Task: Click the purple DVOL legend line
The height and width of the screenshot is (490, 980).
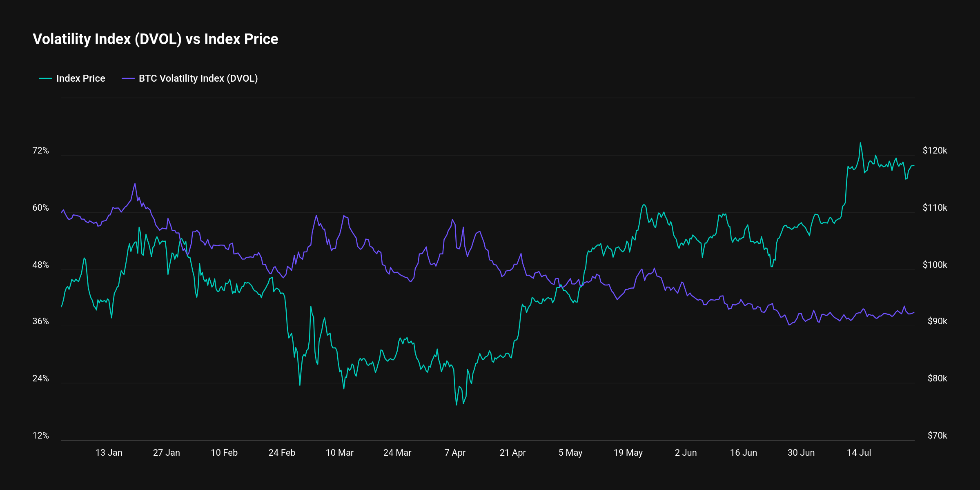Action: 128,78
